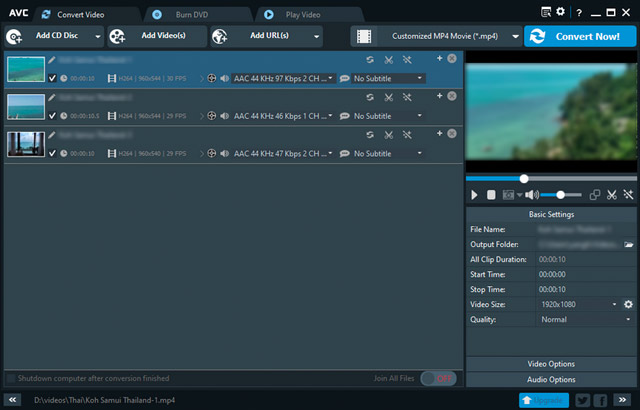Uncheck the checkbox of the 00:00:10.5 video
Screen dimensions: 640x410
52,116
